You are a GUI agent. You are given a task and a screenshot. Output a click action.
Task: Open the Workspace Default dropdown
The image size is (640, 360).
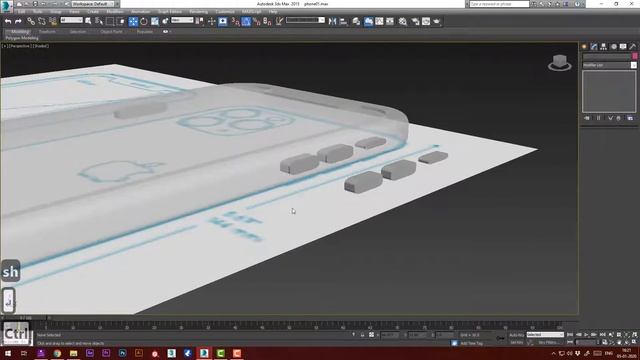click(93, 4)
